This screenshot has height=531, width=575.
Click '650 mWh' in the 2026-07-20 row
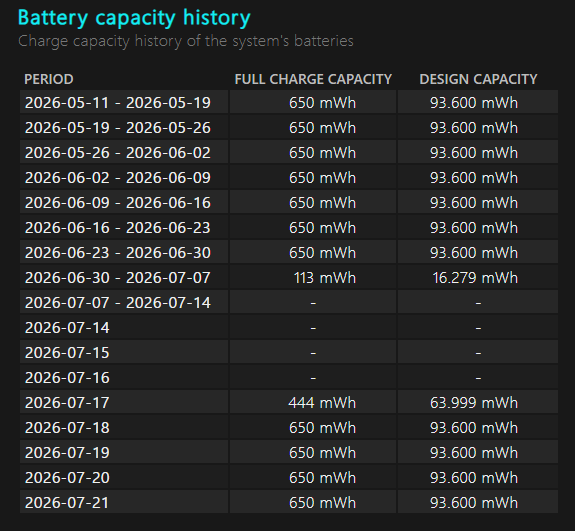click(x=322, y=477)
